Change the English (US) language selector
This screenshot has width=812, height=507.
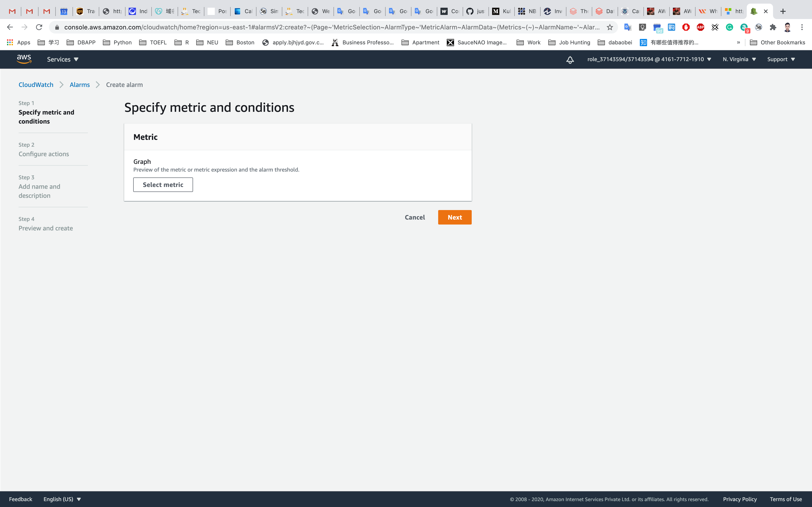[x=62, y=499]
